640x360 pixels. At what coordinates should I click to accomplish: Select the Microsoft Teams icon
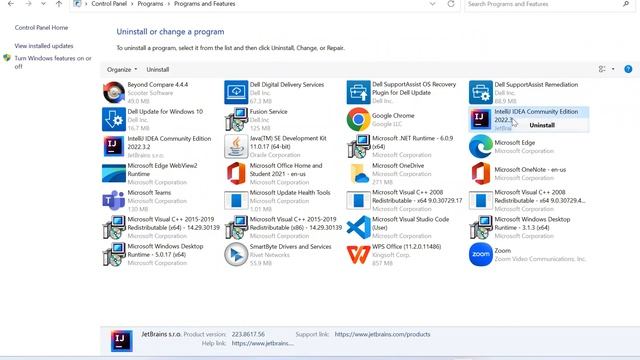point(113,200)
